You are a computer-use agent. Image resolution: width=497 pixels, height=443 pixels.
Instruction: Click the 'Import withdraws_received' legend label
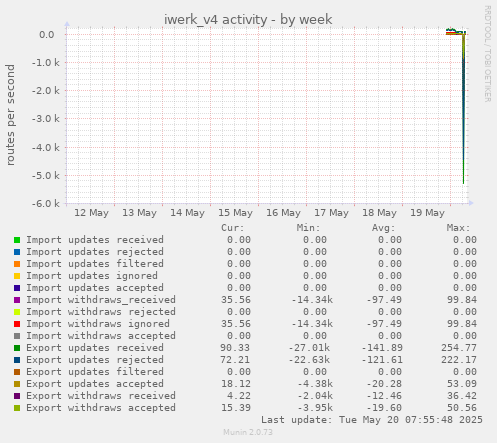101,300
